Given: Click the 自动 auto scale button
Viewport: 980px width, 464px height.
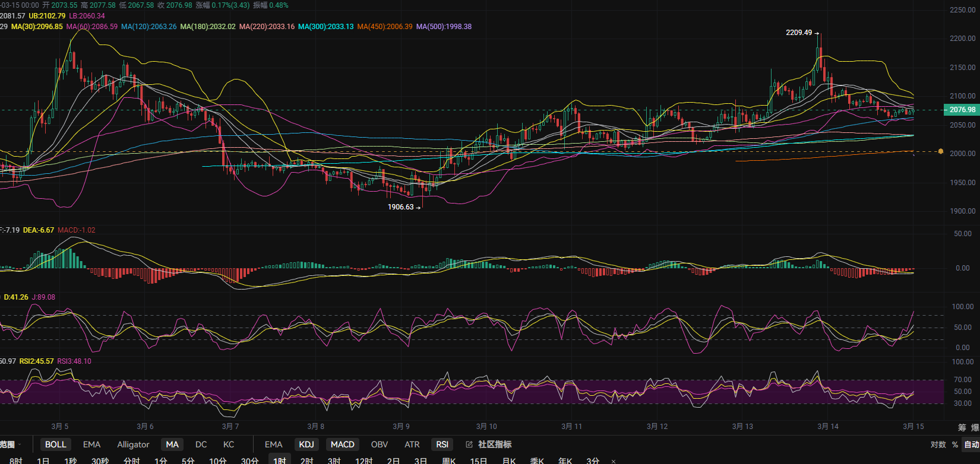Looking at the screenshot, I should (x=972, y=444).
